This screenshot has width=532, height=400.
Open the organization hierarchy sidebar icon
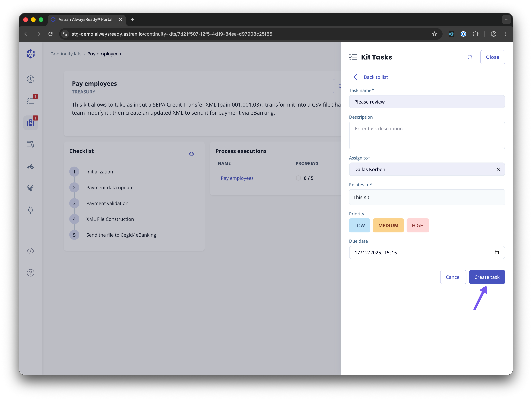31,167
